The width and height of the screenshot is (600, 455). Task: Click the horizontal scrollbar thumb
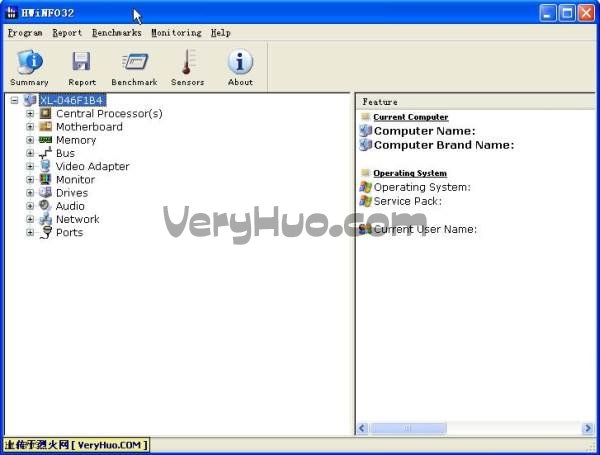click(408, 428)
